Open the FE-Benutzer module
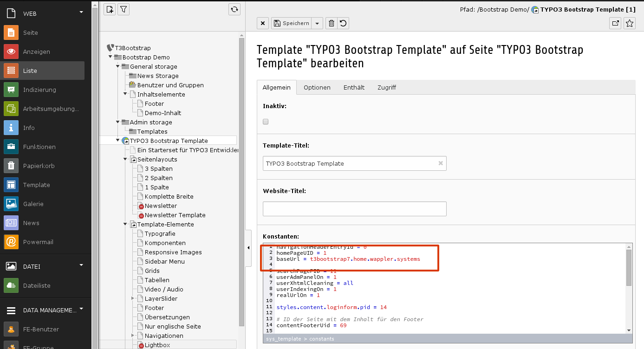Image resolution: width=644 pixels, height=349 pixels. pos(11,329)
